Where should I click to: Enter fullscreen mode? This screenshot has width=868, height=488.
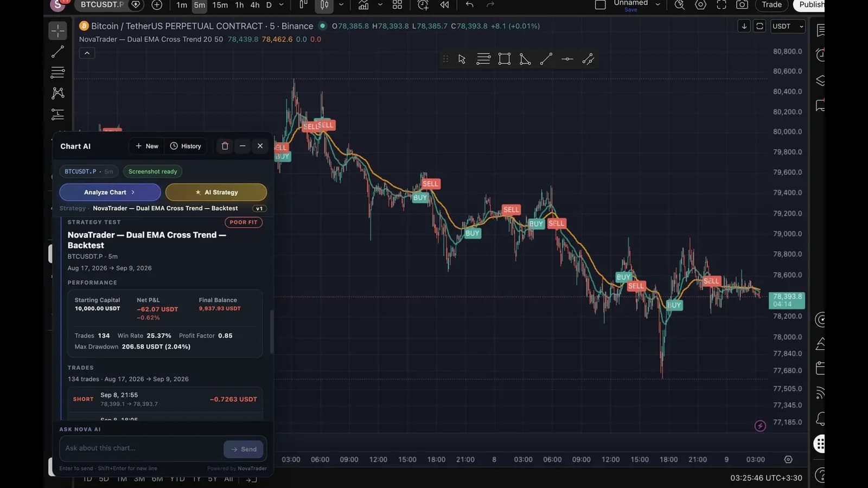(x=722, y=5)
